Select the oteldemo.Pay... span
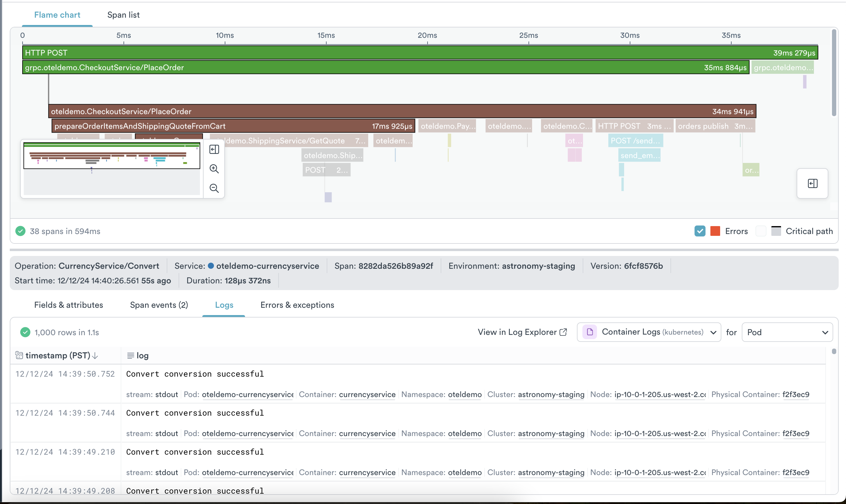Screen dimensions: 846x504 coord(447,126)
